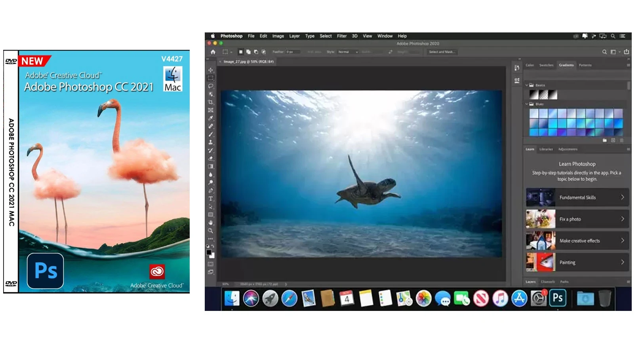
Task: Swap foreground and background colors
Action: click(213, 246)
